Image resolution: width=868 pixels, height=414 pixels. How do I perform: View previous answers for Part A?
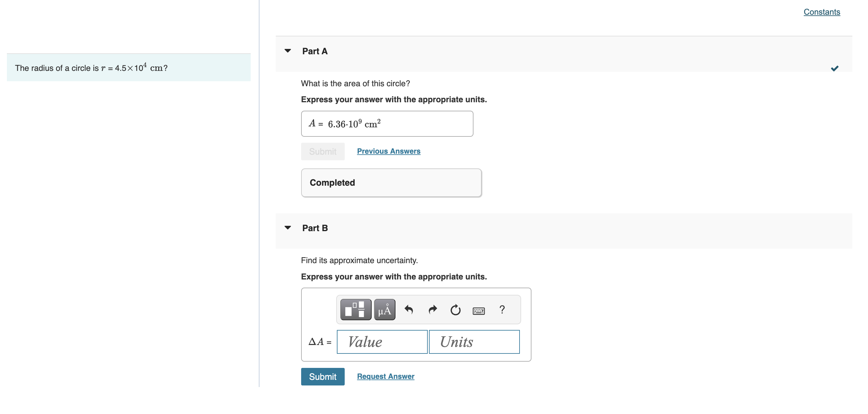pos(388,150)
